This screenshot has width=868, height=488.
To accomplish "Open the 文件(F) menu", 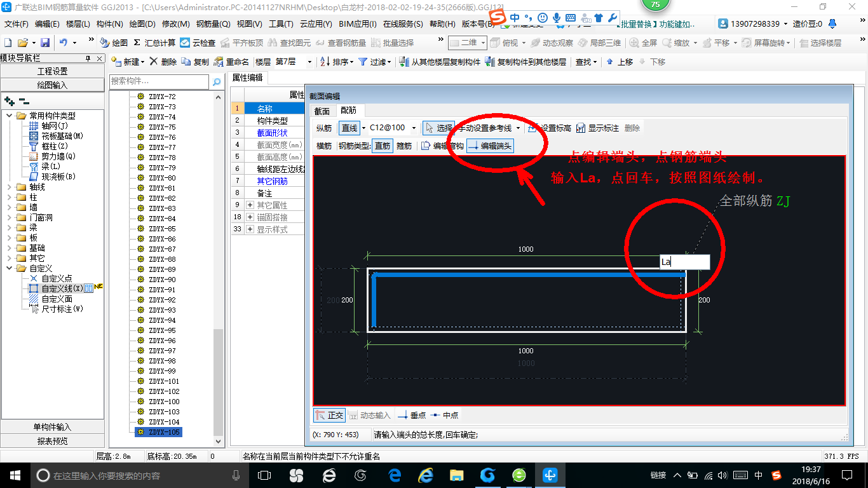I will click(17, 24).
